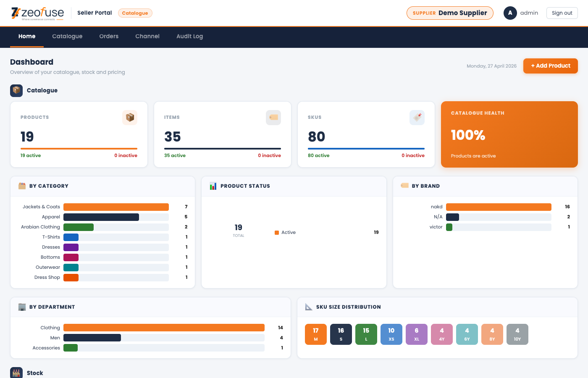Click the Jackets & Coats category bar
Viewport: 588px width, 378px height.
(116, 207)
